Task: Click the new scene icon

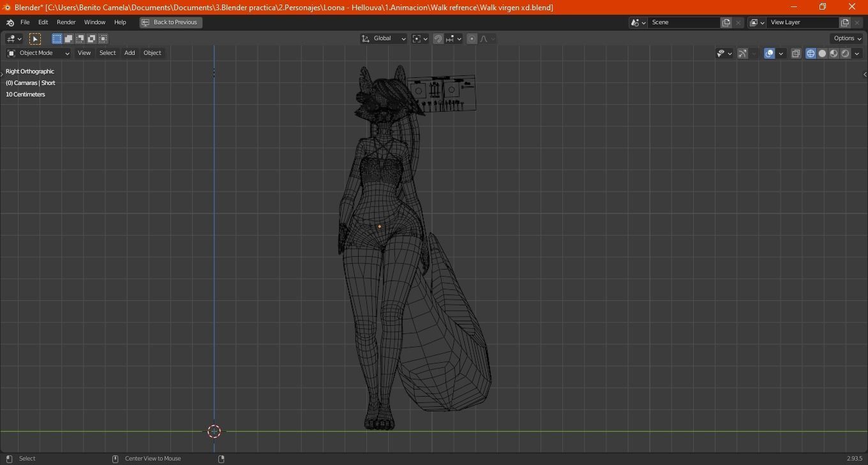Action: [726, 22]
